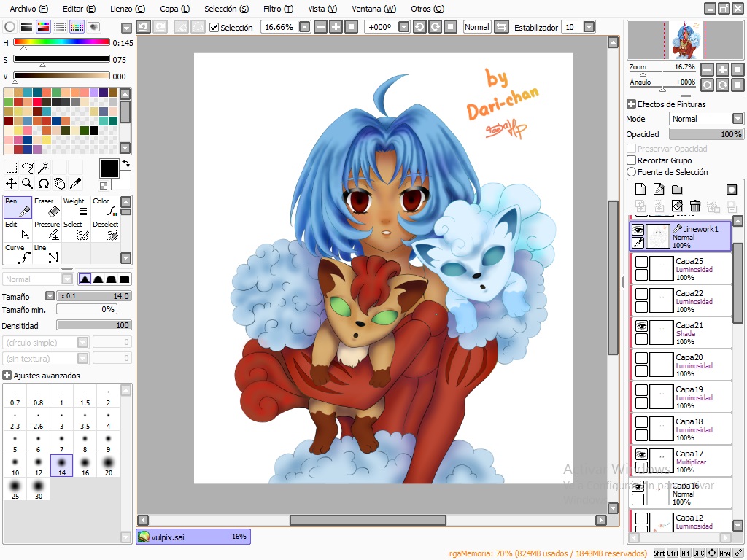
Task: Choose the Weight linework tool
Action: 76,207
